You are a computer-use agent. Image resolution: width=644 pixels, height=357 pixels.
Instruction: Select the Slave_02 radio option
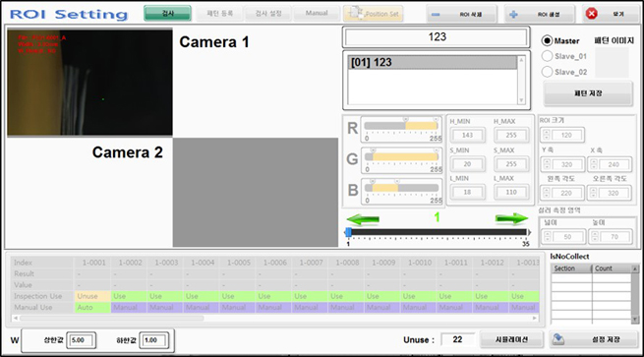pos(547,72)
